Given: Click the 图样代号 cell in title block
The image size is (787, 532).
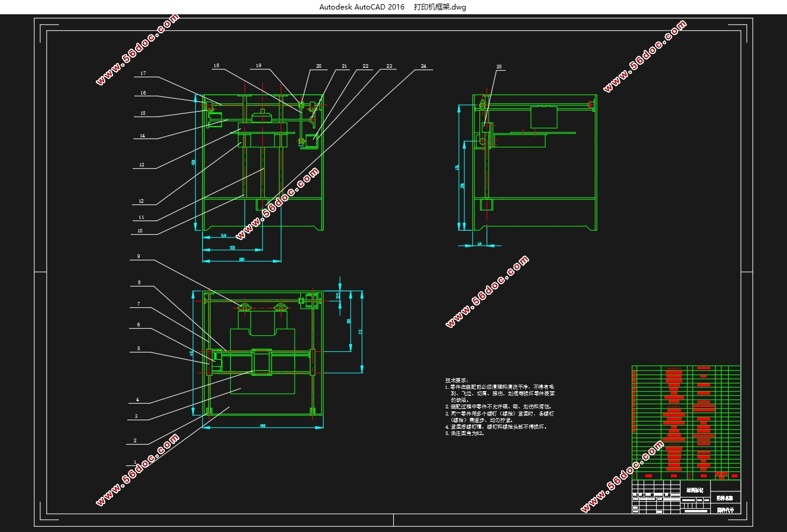Looking at the screenshot, I should click(725, 509).
